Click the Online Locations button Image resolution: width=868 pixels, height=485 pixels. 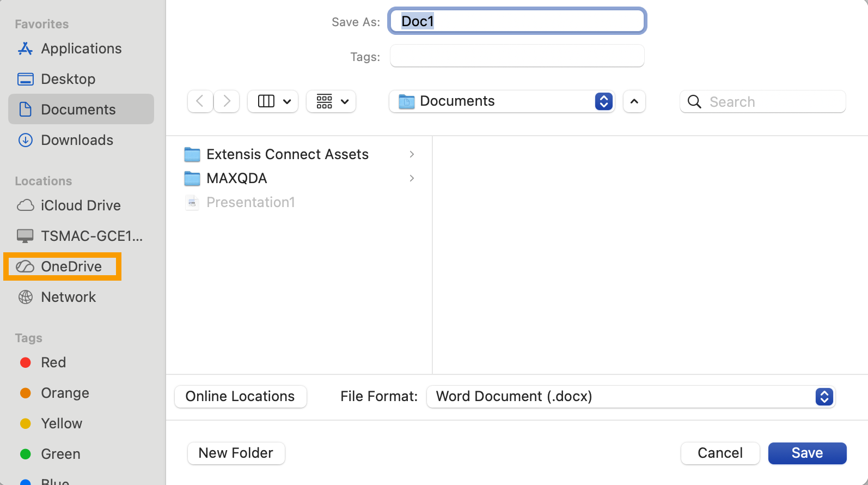pyautogui.click(x=240, y=396)
